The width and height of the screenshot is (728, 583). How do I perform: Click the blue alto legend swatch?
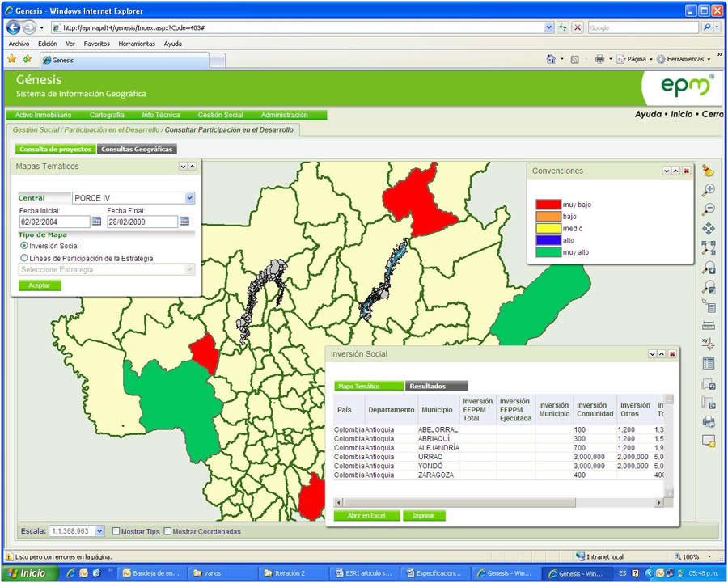tap(548, 240)
